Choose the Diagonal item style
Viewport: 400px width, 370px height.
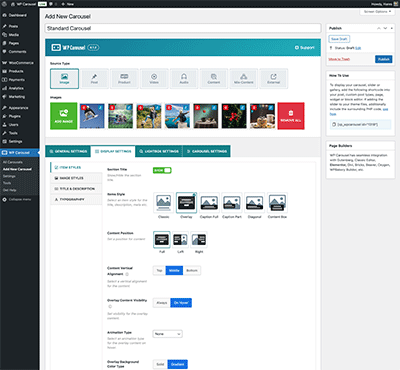(x=254, y=203)
